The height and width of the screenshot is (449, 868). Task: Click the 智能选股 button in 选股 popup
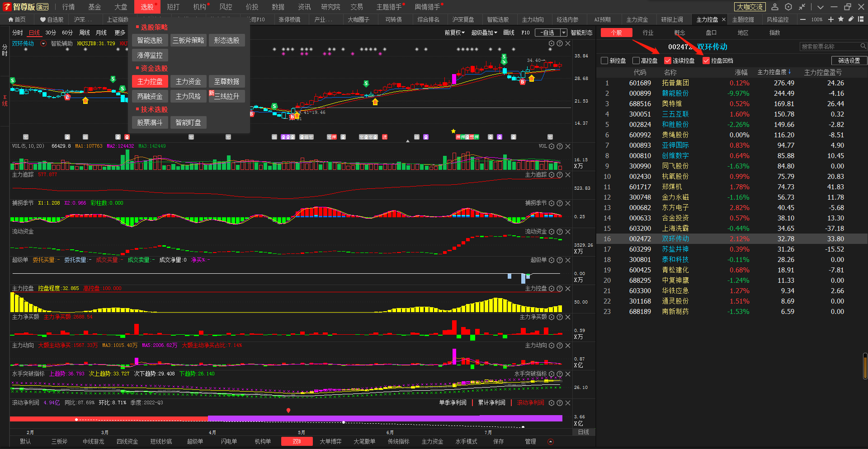(150, 40)
